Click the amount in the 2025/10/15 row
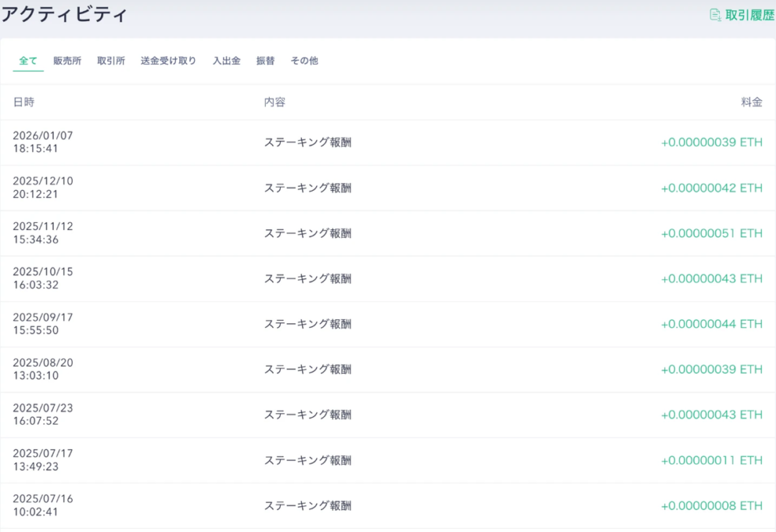This screenshot has height=532, width=776. 711,279
